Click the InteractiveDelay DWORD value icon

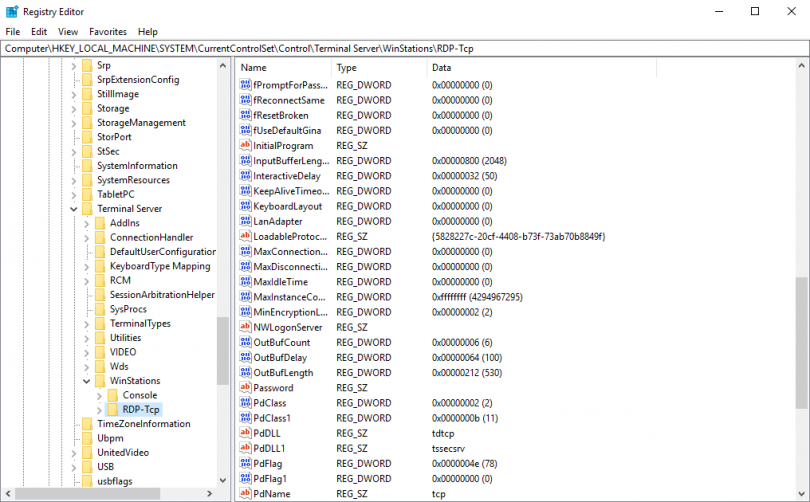click(245, 176)
